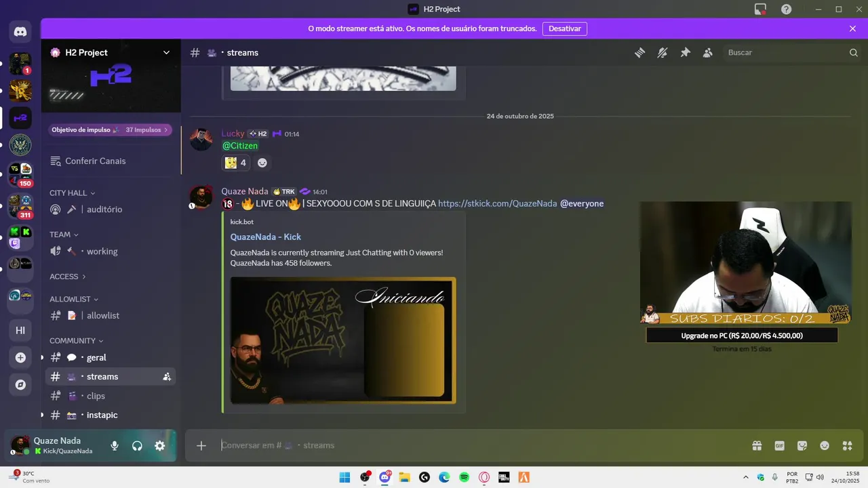
Task: Open Opera GX browser from taskbar
Action: coord(484,477)
